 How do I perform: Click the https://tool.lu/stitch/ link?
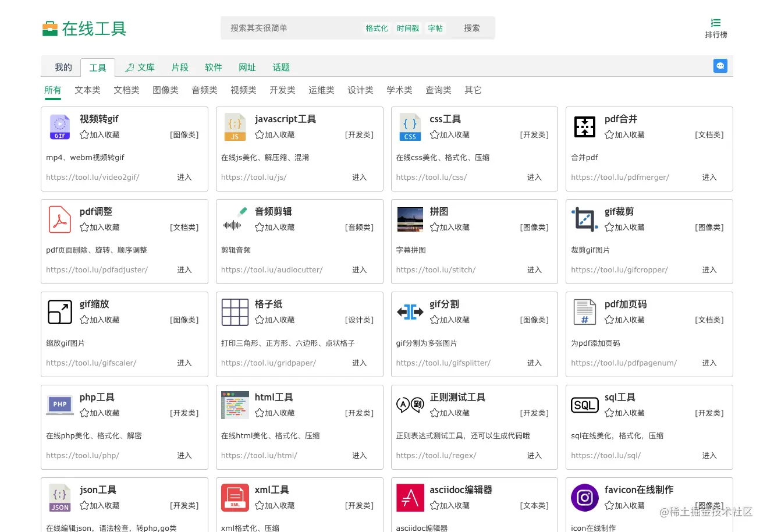coord(436,270)
